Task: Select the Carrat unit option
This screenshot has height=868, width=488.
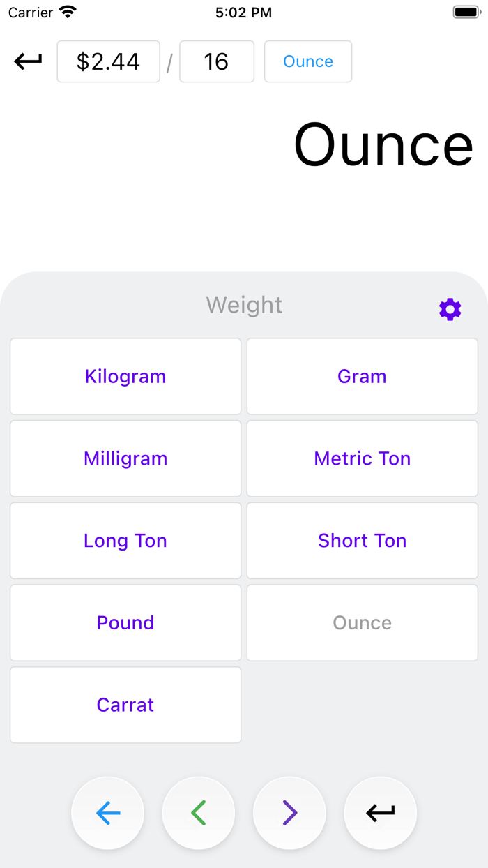Action: (x=125, y=705)
